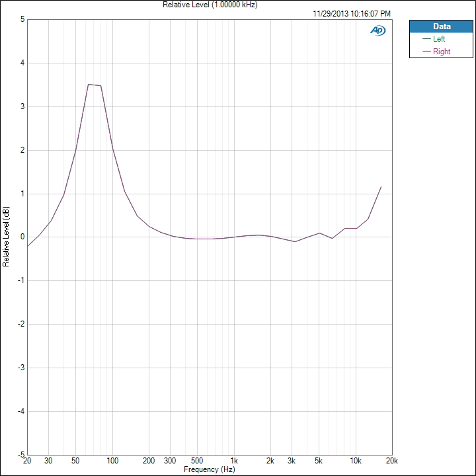Viewport: 476px width, 476px height.
Task: Click the 11/29/2013 timestamp text
Action: tap(351, 13)
